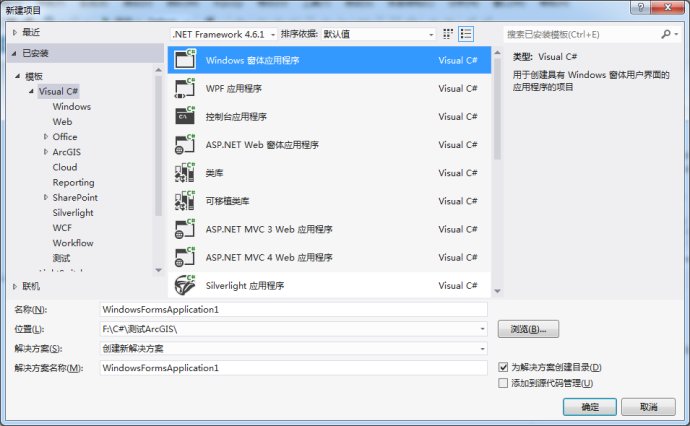The height and width of the screenshot is (426, 690).
Task: Switch to small icons grid view
Action: 448,34
